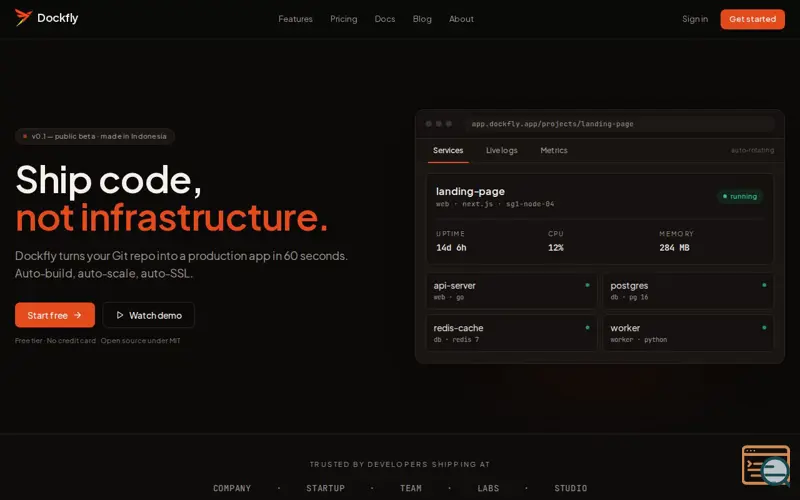The height and width of the screenshot is (500, 800).
Task: Switch to the Metrics tab
Action: [554, 151]
